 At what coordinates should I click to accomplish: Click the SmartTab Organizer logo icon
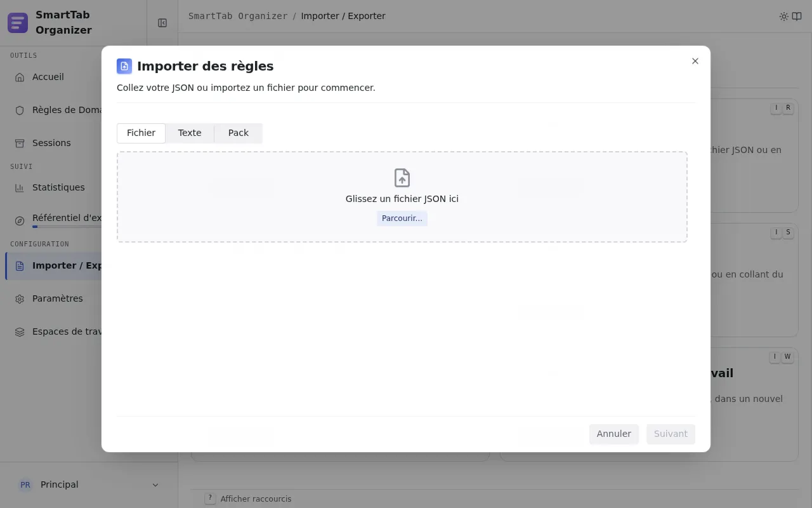tap(18, 23)
